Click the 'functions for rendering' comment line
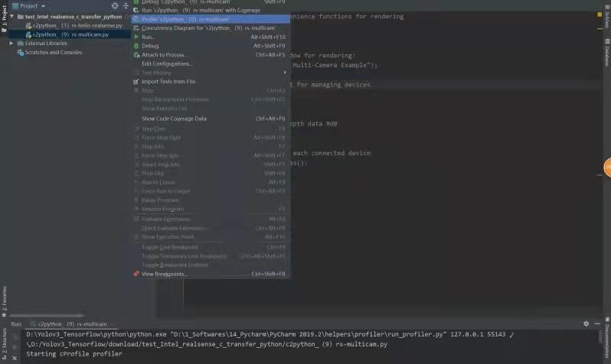 click(x=347, y=16)
